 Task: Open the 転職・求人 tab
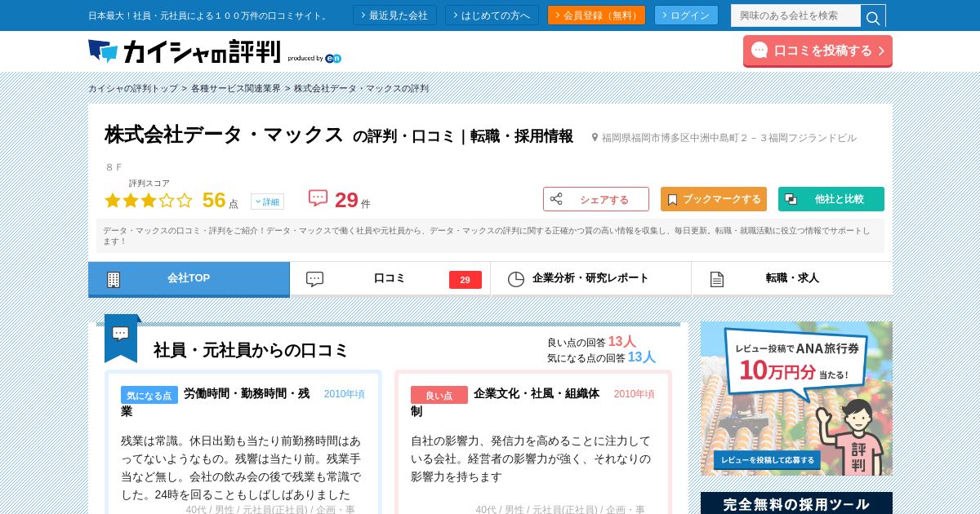coord(792,279)
